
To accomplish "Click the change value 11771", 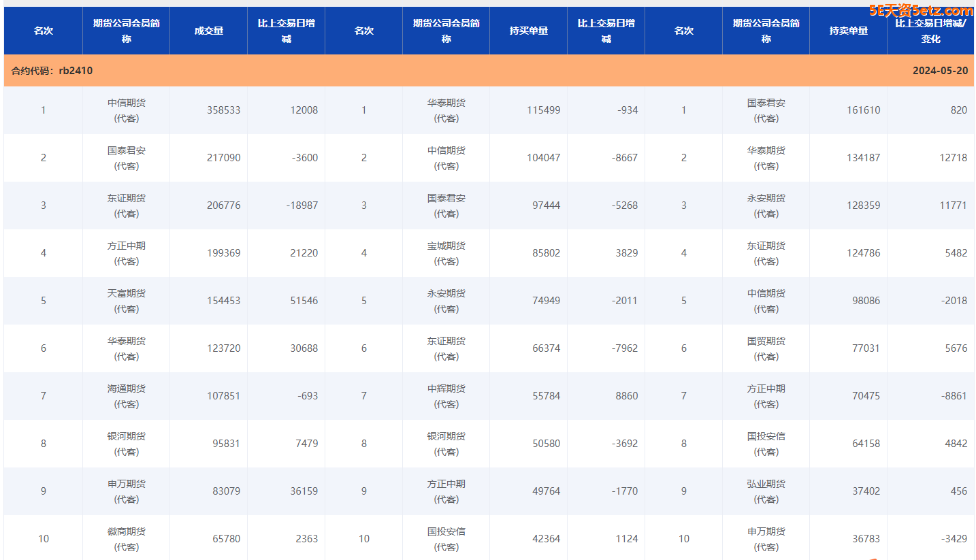I will (x=954, y=205).
